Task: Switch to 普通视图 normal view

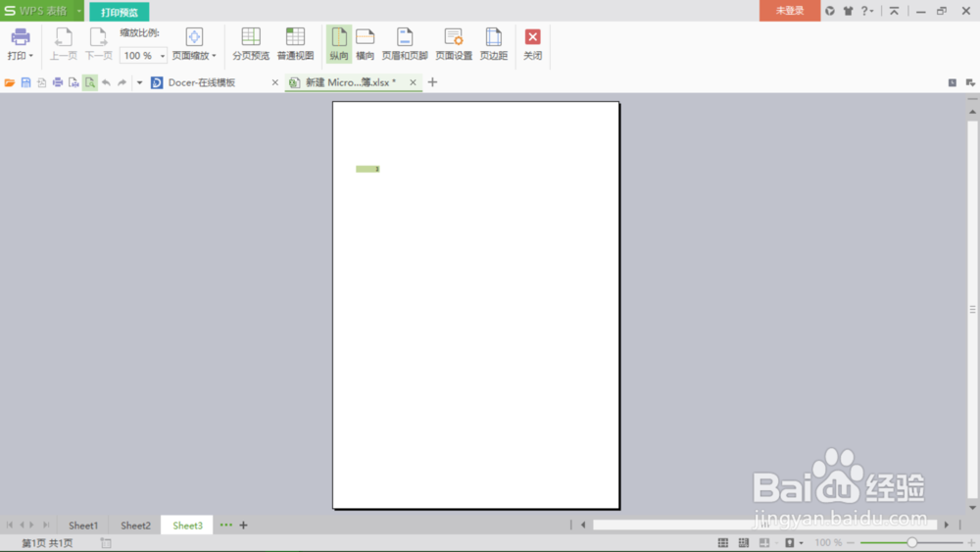Action: click(x=295, y=44)
